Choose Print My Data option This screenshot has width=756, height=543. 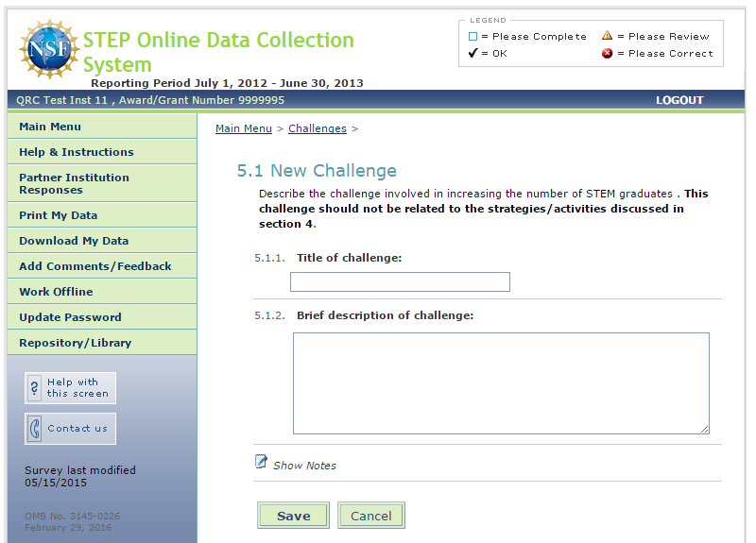[59, 215]
